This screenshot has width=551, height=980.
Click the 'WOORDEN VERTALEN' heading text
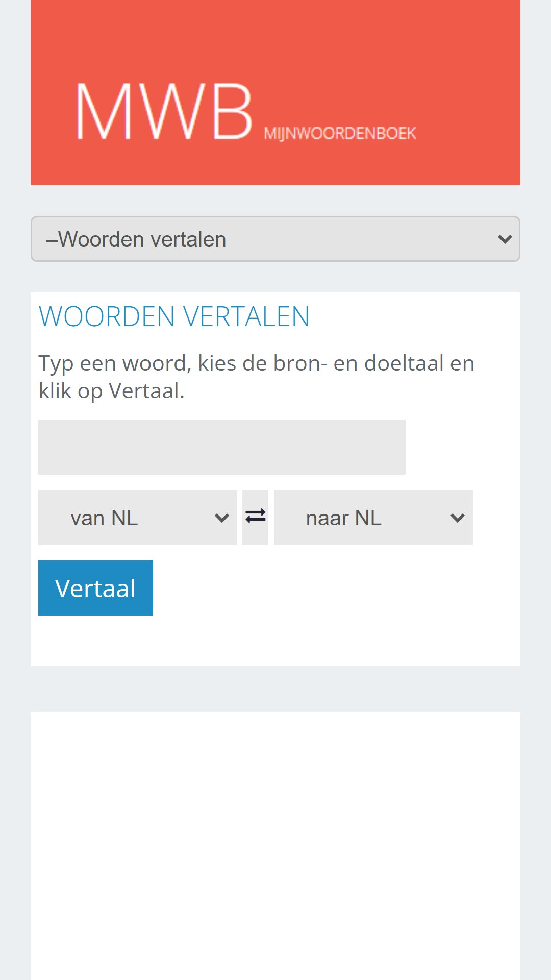[x=174, y=316]
